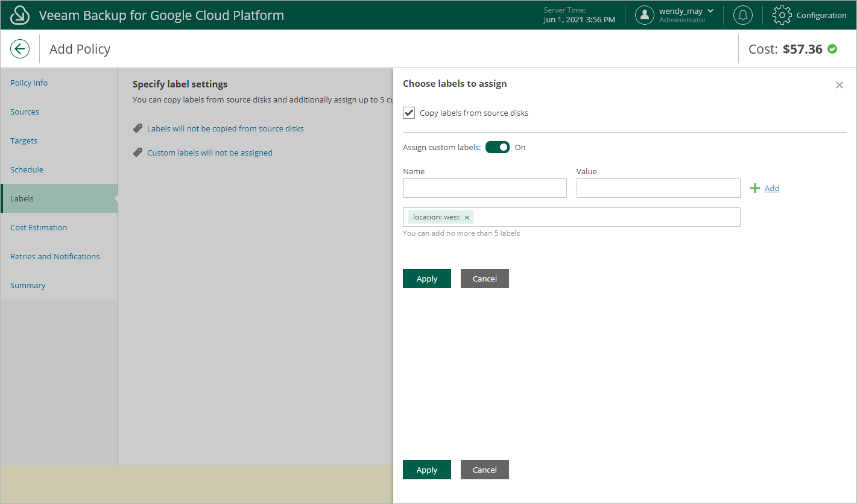This screenshot has width=857, height=504.
Task: Turn off Assign custom labels toggle
Action: (x=498, y=147)
